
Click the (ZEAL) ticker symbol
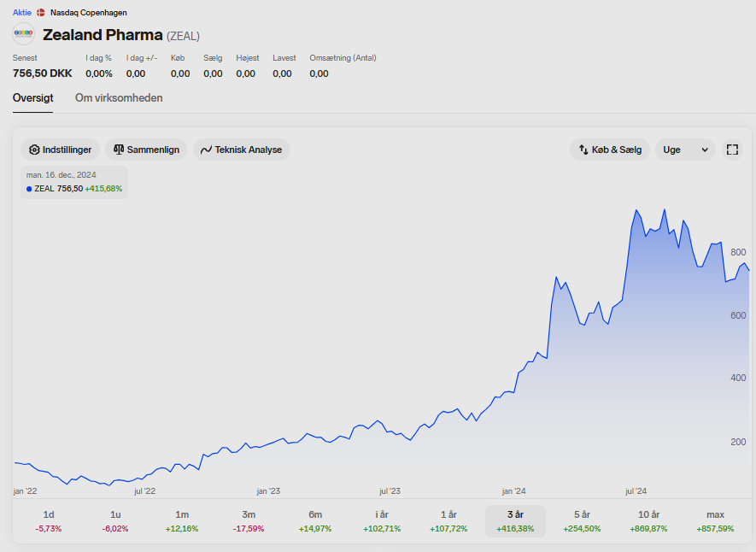point(183,36)
